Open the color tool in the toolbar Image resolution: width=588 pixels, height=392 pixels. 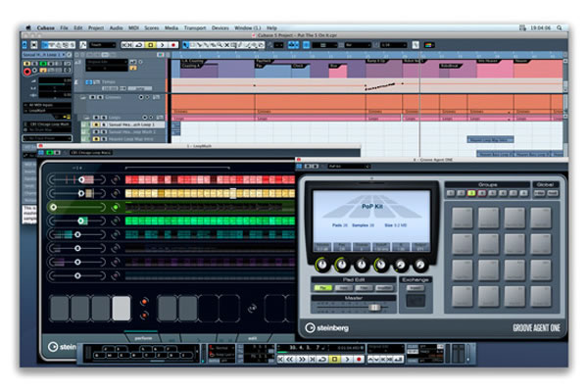tap(429, 45)
